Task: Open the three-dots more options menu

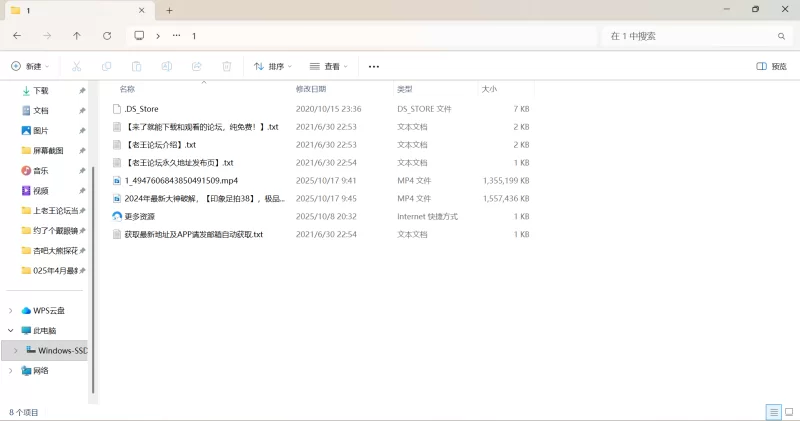Action: pyautogui.click(x=374, y=66)
